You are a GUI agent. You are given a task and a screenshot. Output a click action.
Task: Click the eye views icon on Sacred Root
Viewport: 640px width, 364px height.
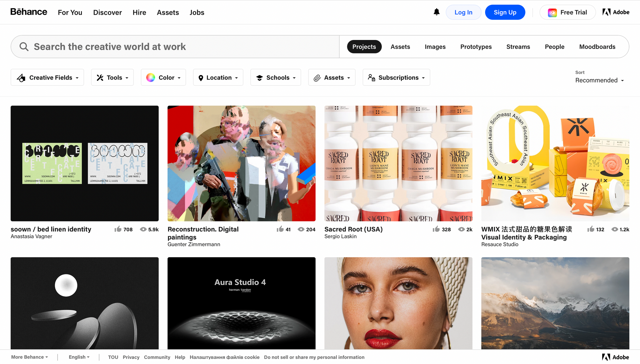(x=461, y=229)
